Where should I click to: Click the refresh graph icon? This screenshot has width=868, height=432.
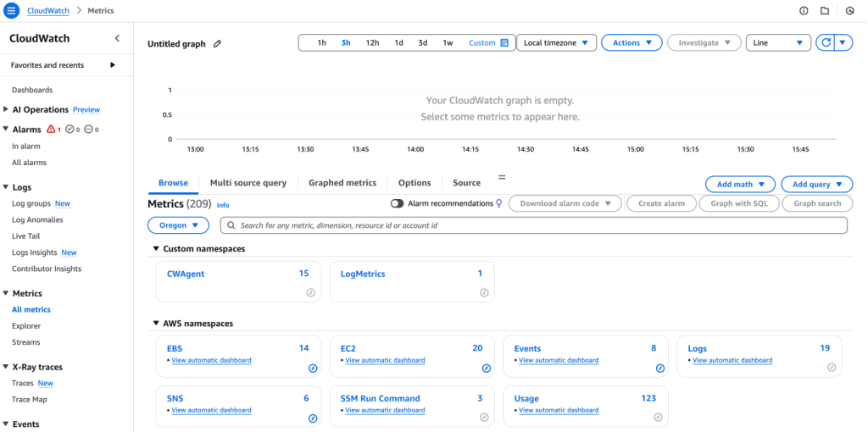click(825, 42)
